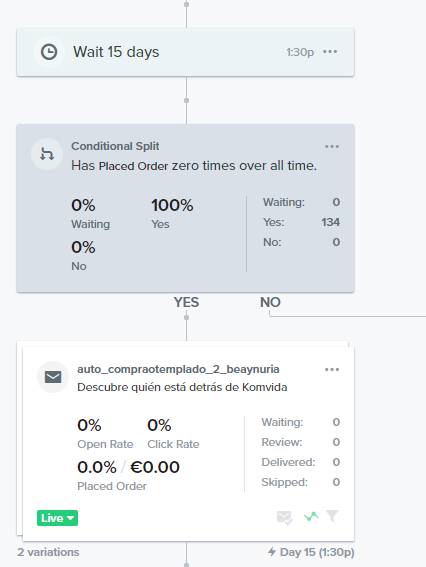The height and width of the screenshot is (567, 426).
Task: Expand the Live status dropdown
Action: 57,518
